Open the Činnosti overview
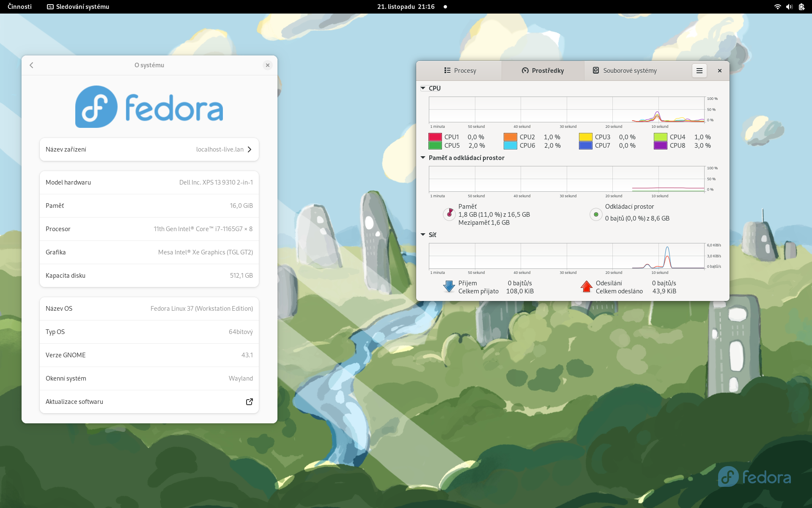This screenshot has width=812, height=508. pyautogui.click(x=19, y=7)
